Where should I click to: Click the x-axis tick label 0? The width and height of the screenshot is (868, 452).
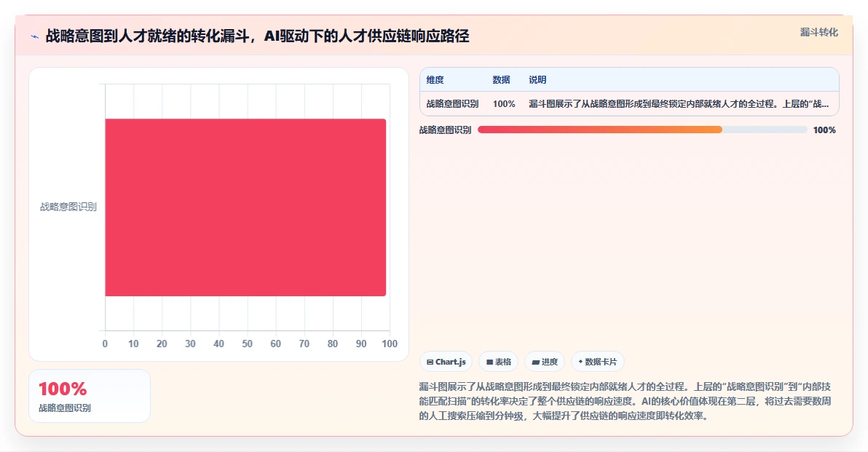pos(105,344)
